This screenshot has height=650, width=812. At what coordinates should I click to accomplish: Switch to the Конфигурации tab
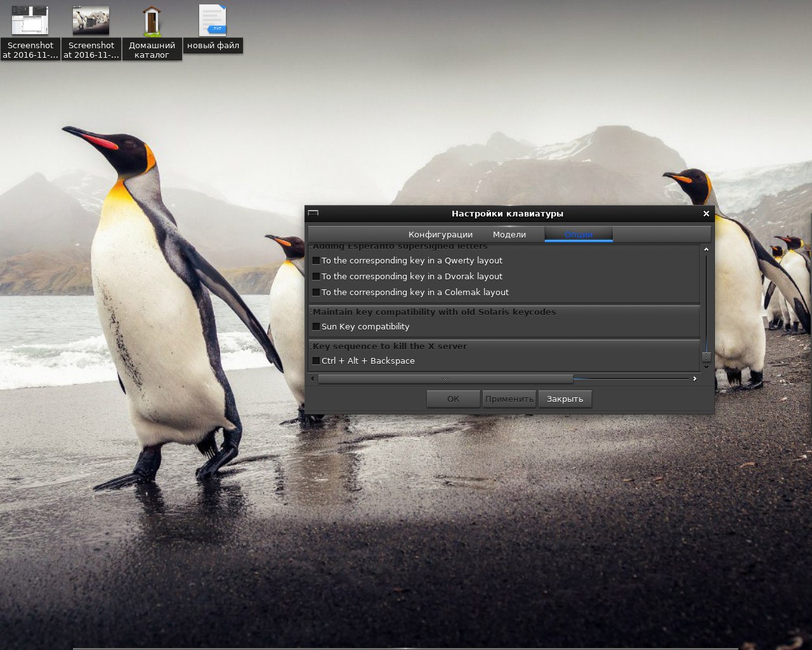440,234
